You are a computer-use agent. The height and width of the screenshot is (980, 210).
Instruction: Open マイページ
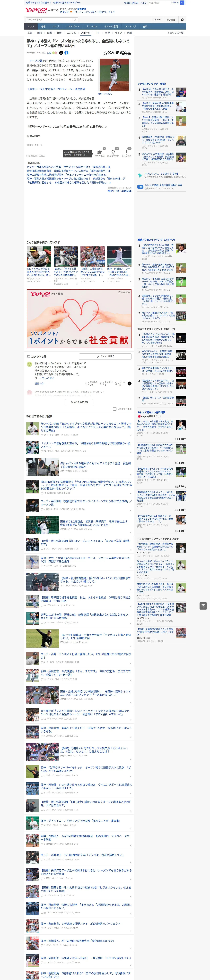point(157,20)
